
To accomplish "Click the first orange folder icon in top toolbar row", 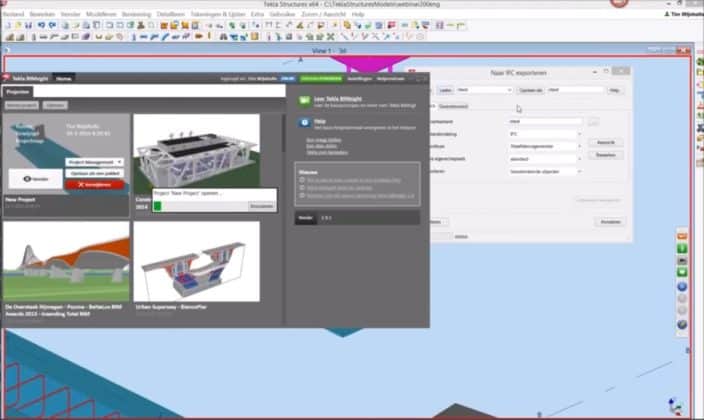I will pyautogui.click(x=164, y=26).
